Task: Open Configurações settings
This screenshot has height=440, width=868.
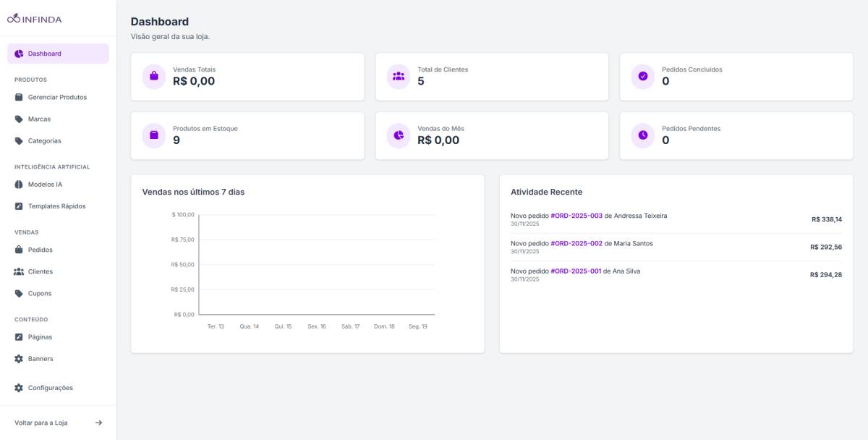Action: pos(58,388)
